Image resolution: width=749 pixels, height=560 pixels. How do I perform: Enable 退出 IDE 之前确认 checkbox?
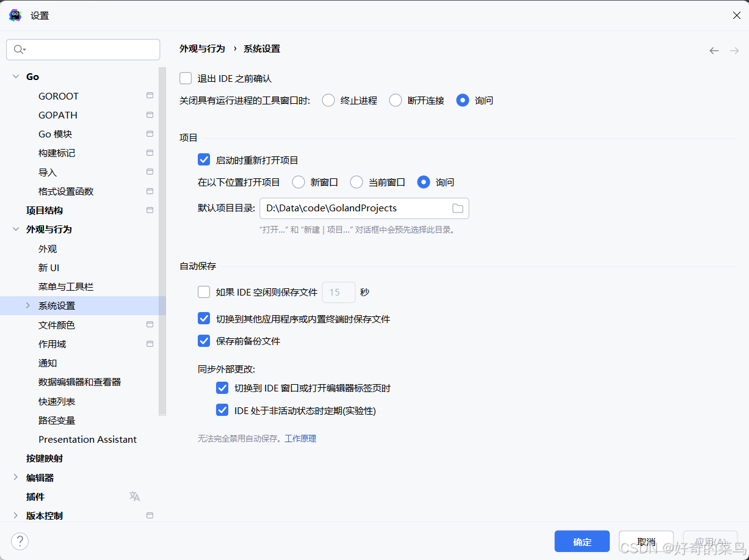point(186,78)
